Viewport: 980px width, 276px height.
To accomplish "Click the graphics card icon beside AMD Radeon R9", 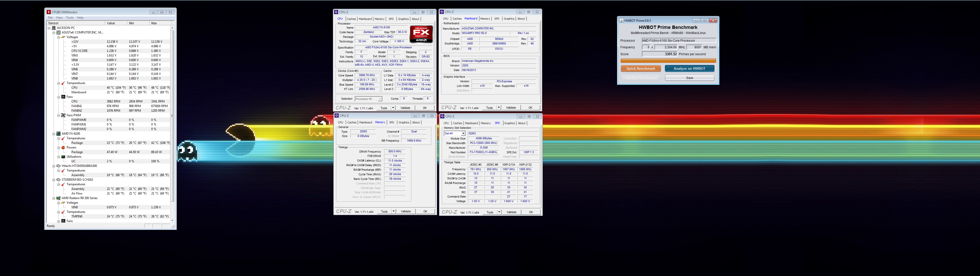I will click(x=59, y=198).
